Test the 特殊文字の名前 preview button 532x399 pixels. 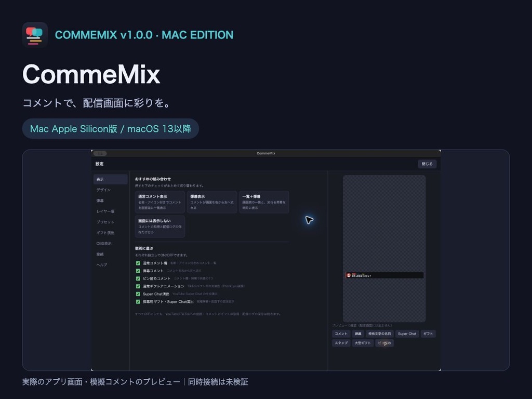click(x=380, y=334)
